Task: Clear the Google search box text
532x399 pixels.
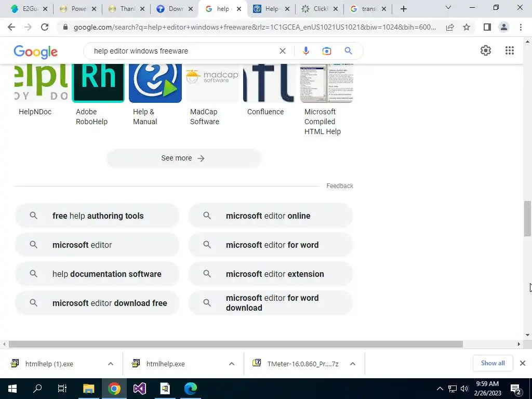Action: [x=282, y=51]
